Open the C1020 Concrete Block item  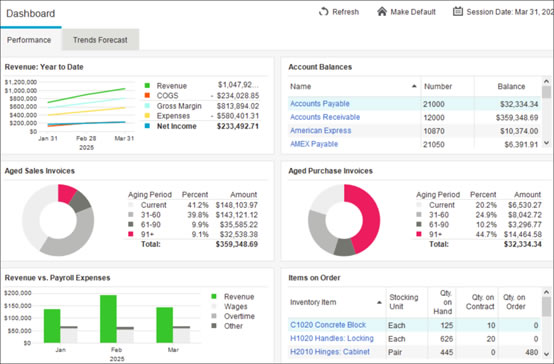[328, 325]
